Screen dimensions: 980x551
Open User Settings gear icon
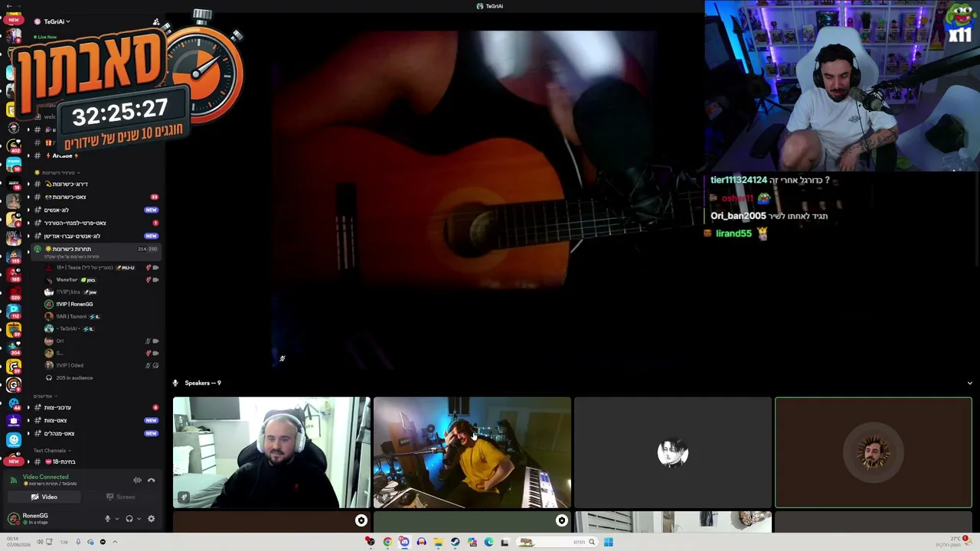(x=151, y=519)
